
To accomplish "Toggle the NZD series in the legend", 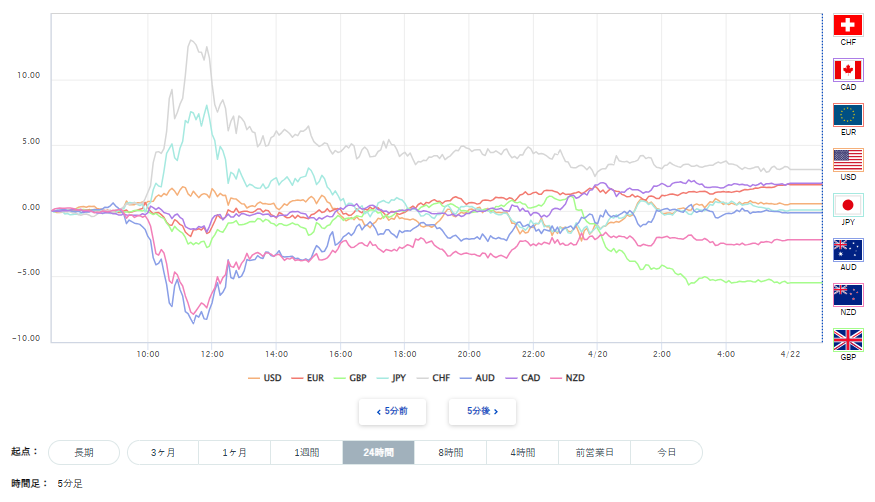I will click(x=568, y=378).
